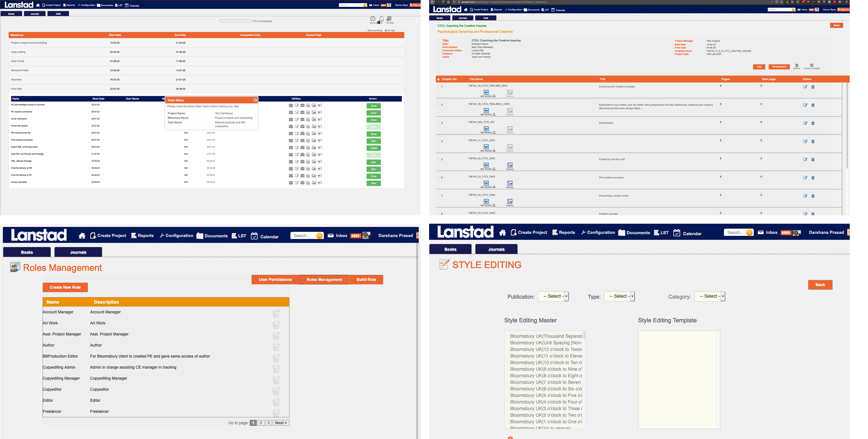Screen dimensions: 868x439
Task: Click Create New Role button
Action: (x=65, y=287)
